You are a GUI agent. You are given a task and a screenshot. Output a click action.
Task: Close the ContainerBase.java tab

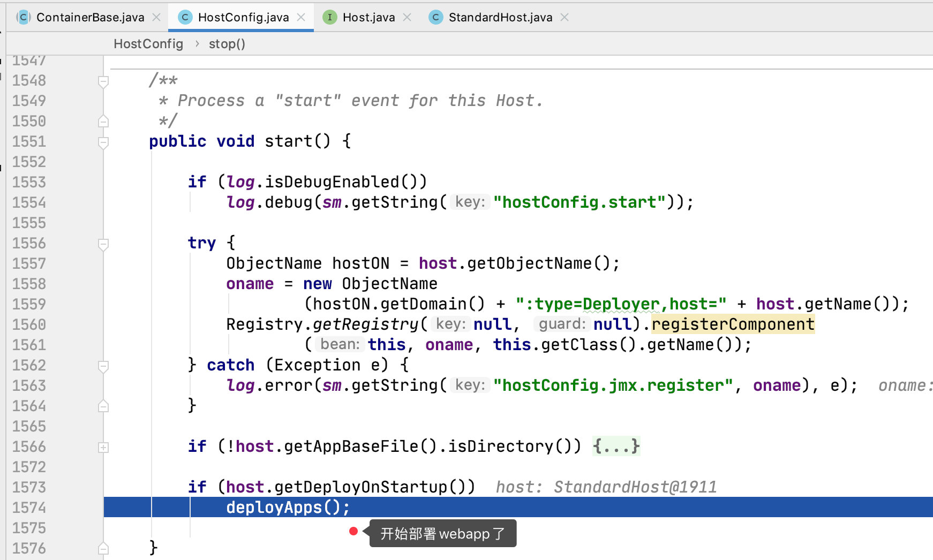(x=156, y=17)
